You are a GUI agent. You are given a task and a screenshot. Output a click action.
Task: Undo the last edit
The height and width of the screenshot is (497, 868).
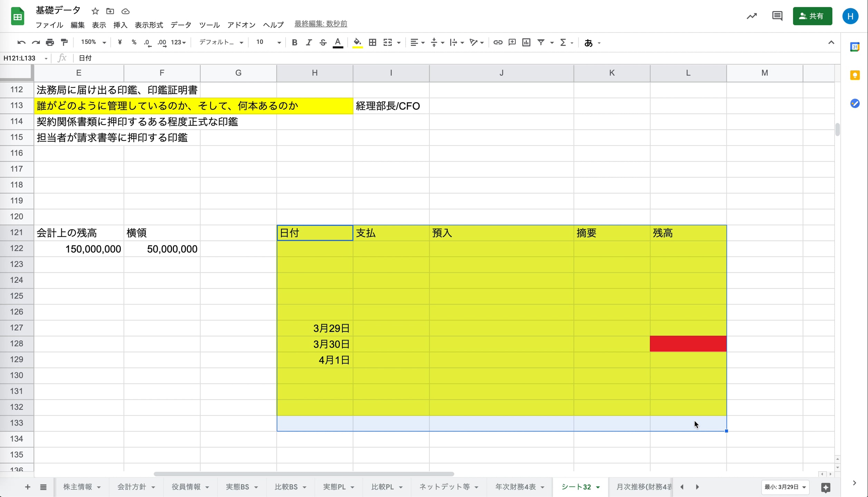pos(21,42)
